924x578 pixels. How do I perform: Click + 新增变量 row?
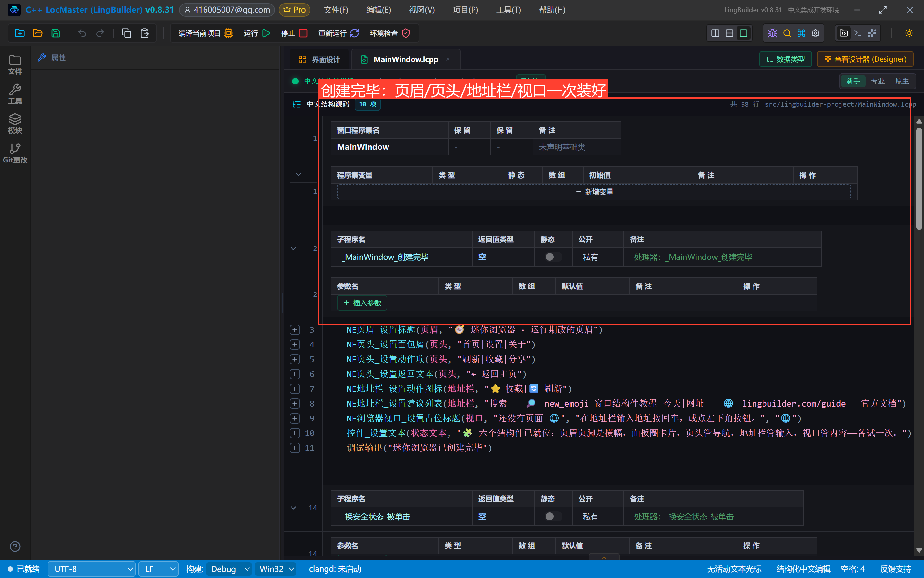[x=594, y=192]
